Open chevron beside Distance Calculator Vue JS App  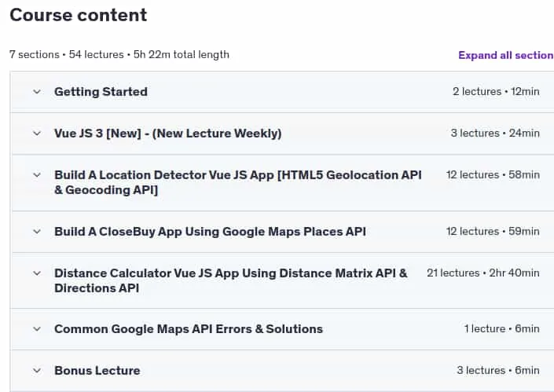pos(37,273)
